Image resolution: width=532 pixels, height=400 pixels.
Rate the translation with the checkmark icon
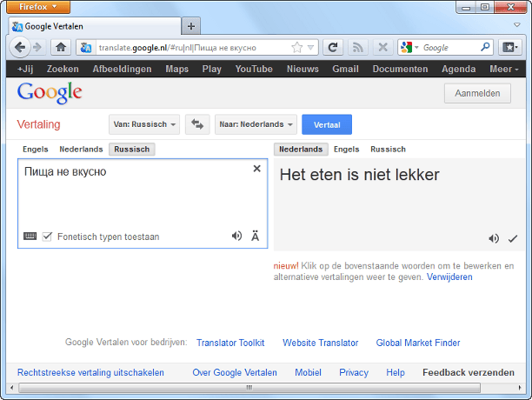click(x=513, y=239)
